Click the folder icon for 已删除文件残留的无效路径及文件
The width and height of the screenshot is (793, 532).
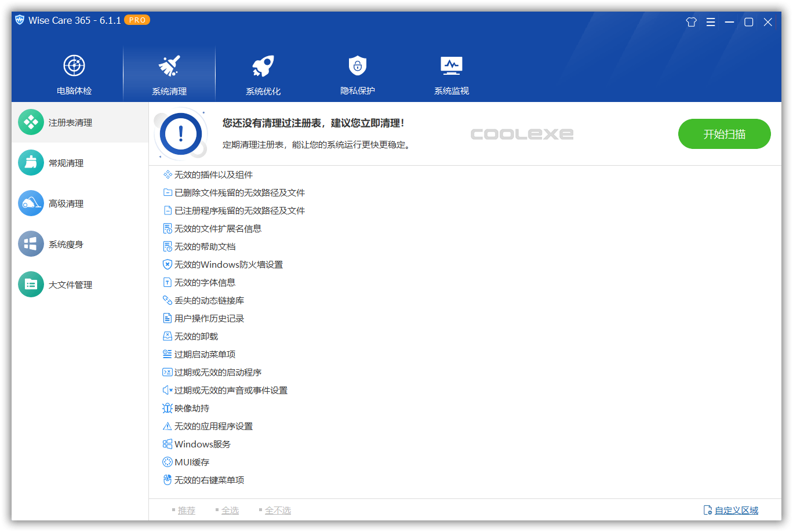coord(168,192)
